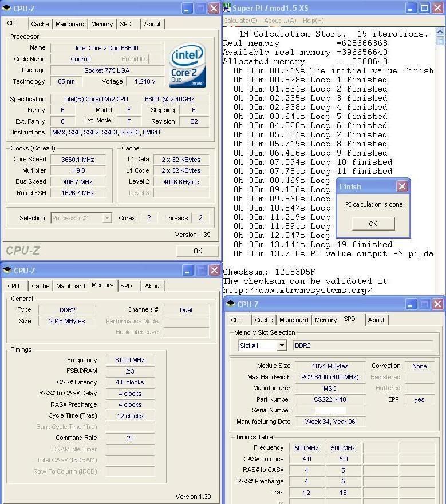Minimize the SPD CPU-Z window
Screen dimensions: 446x504
[411, 304]
